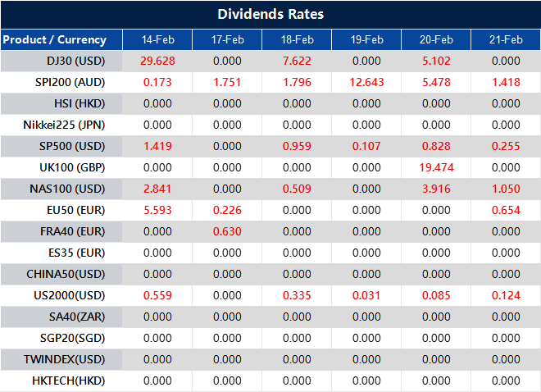Viewport: 541px width, 392px height.
Task: Click the 12.643 value in SPI200 row
Action: 366,82
